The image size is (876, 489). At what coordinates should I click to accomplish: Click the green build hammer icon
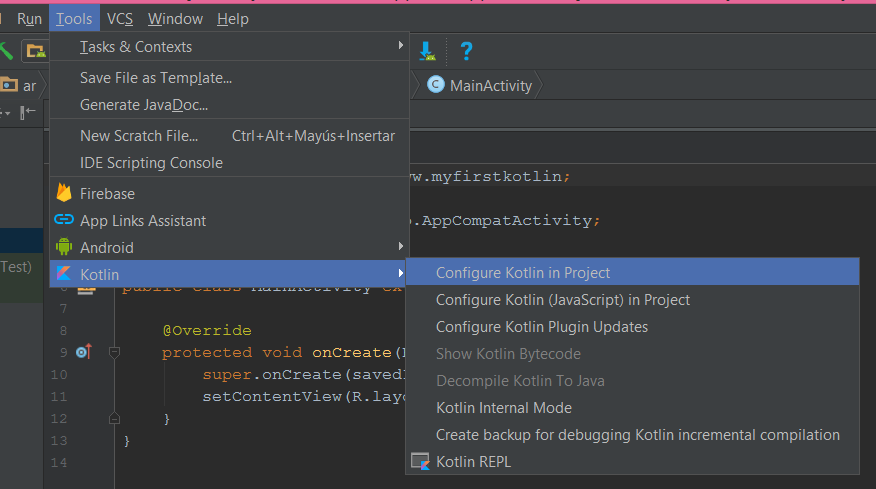6,51
